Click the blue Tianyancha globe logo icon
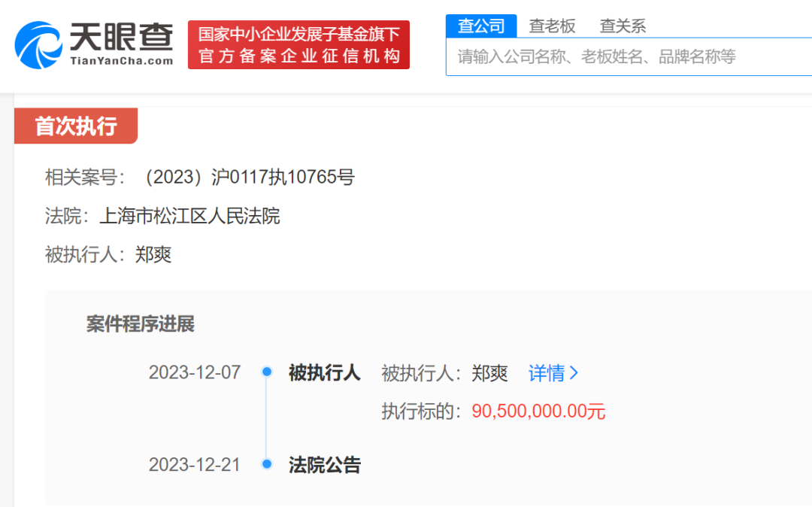Viewport: 812px width, 507px height. [38, 45]
